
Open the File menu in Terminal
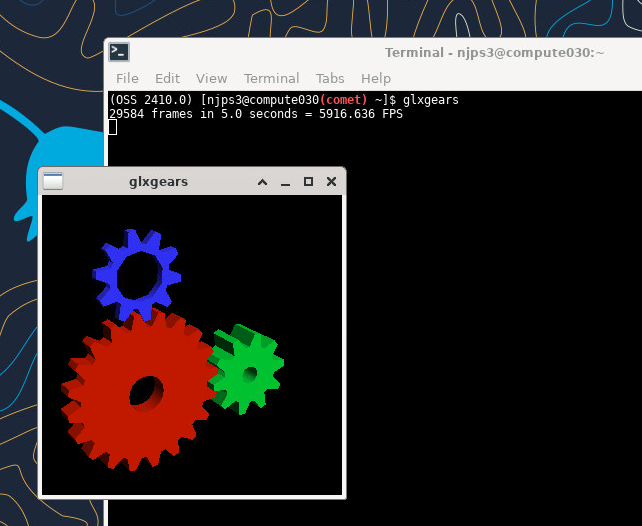tap(127, 78)
